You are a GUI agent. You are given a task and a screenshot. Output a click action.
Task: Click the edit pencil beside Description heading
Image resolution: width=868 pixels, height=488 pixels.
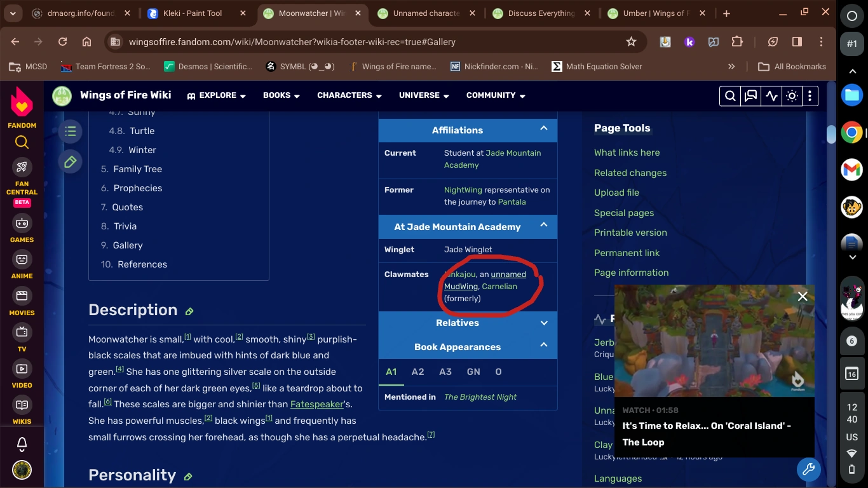coord(189,311)
